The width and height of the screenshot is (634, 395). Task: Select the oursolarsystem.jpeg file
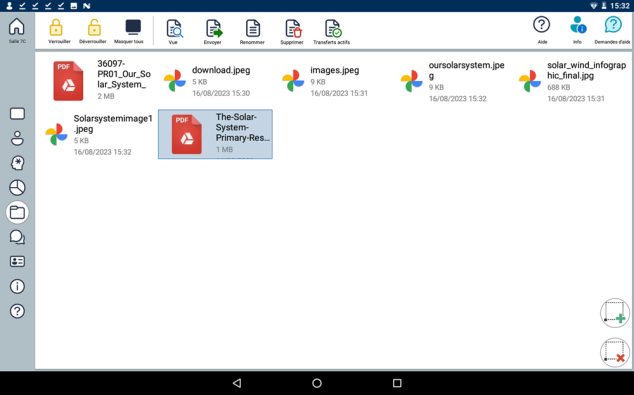pyautogui.click(x=452, y=80)
